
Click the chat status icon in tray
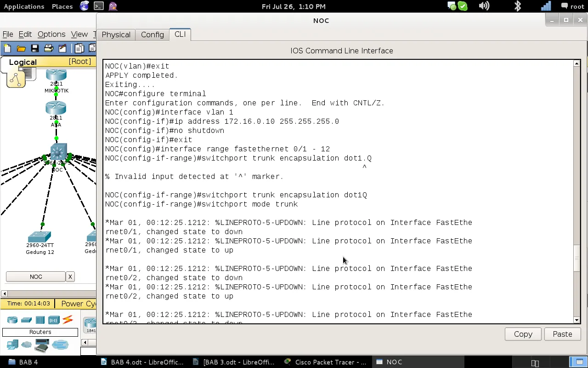pos(452,6)
